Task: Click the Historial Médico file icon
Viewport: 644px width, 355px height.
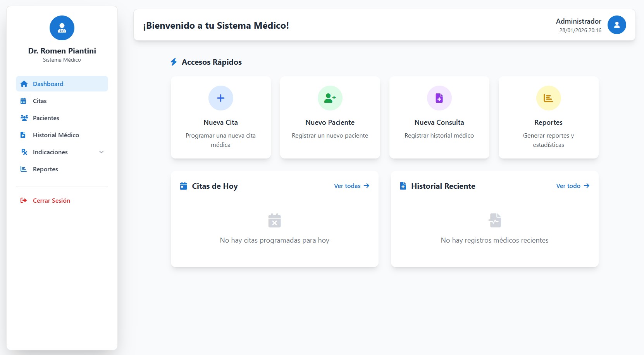Action: coord(23,135)
